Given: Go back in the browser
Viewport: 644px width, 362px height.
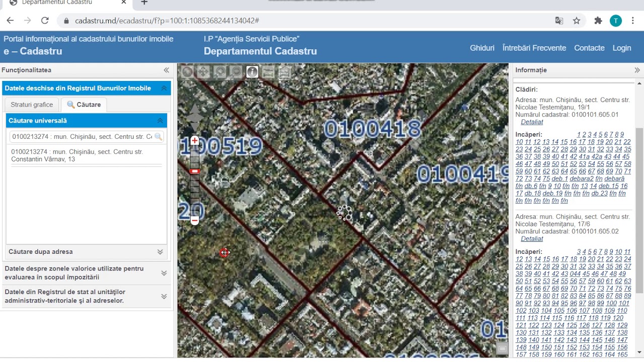Looking at the screenshot, I should pyautogui.click(x=11, y=21).
